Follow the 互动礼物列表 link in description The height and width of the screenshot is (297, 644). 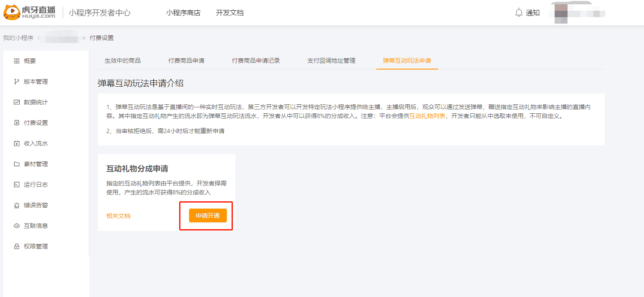click(427, 116)
